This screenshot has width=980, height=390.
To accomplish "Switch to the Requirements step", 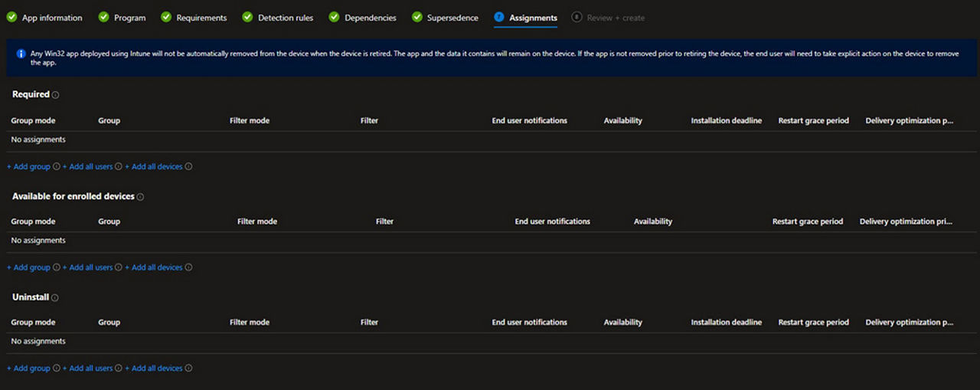I will pos(201,18).
